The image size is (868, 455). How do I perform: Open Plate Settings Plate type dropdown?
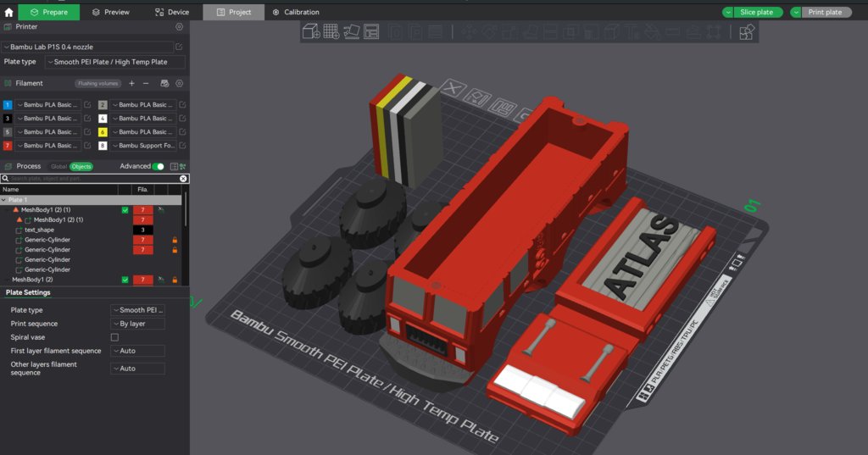pos(137,310)
